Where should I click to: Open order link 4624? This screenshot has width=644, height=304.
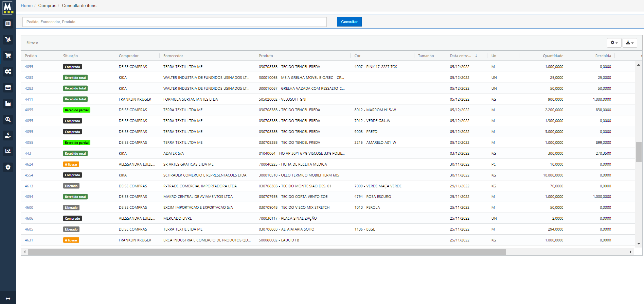coord(29,164)
